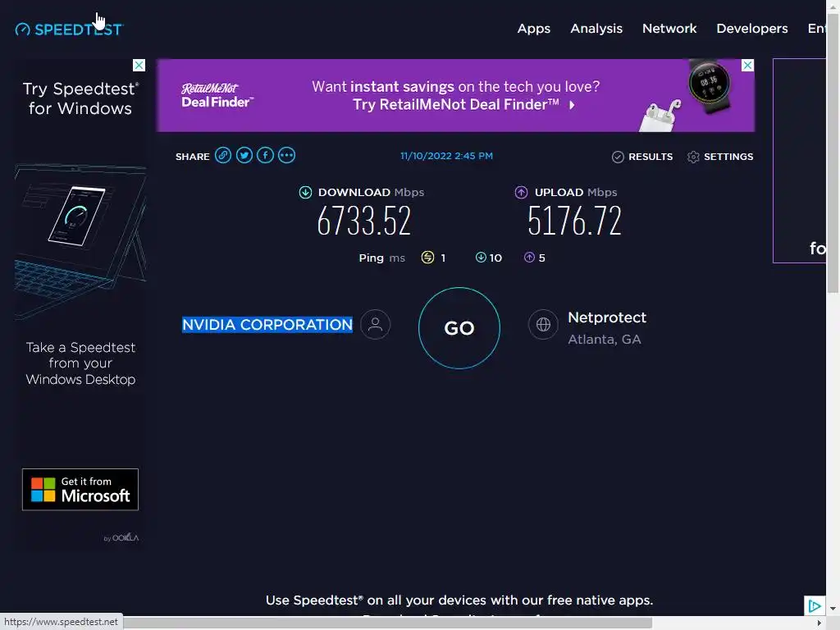The height and width of the screenshot is (630, 840).
Task: Click the laptop illustration in left ad
Action: coord(80,241)
